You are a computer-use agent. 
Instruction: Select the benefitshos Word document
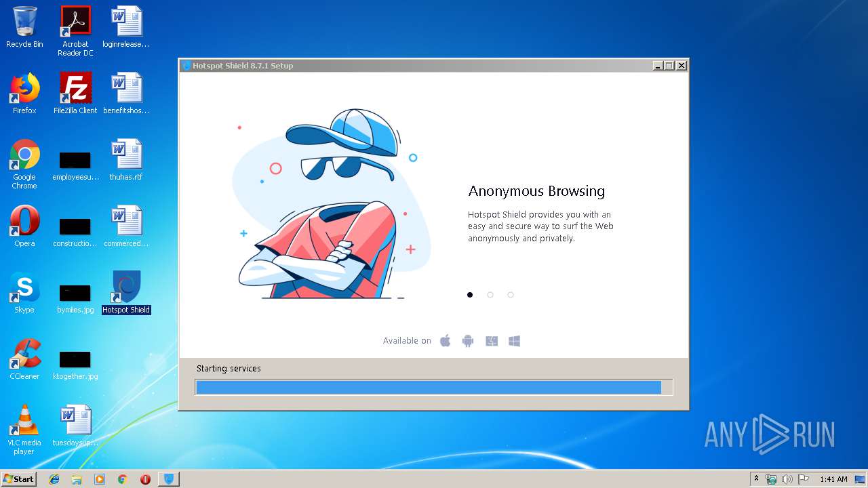pyautogui.click(x=126, y=94)
